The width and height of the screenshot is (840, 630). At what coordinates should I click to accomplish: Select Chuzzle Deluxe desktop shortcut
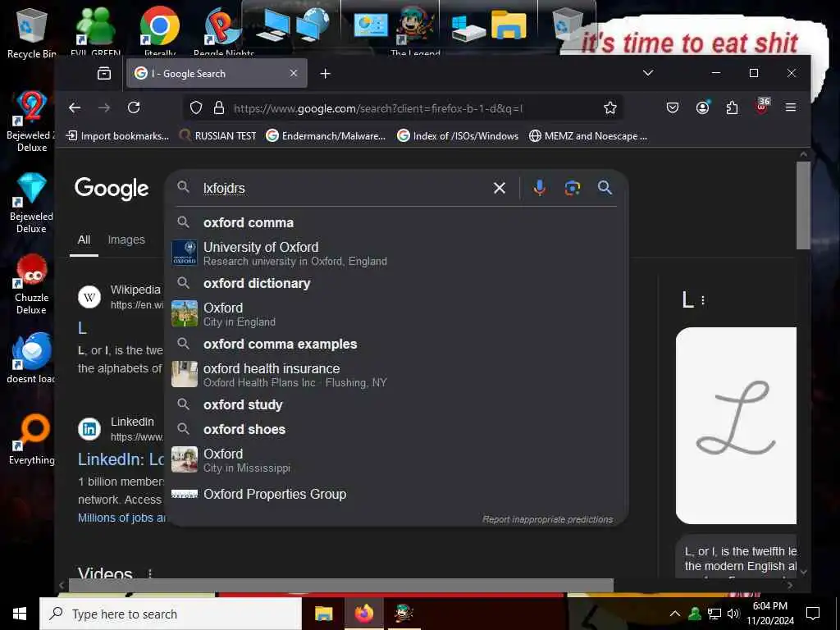(x=32, y=285)
